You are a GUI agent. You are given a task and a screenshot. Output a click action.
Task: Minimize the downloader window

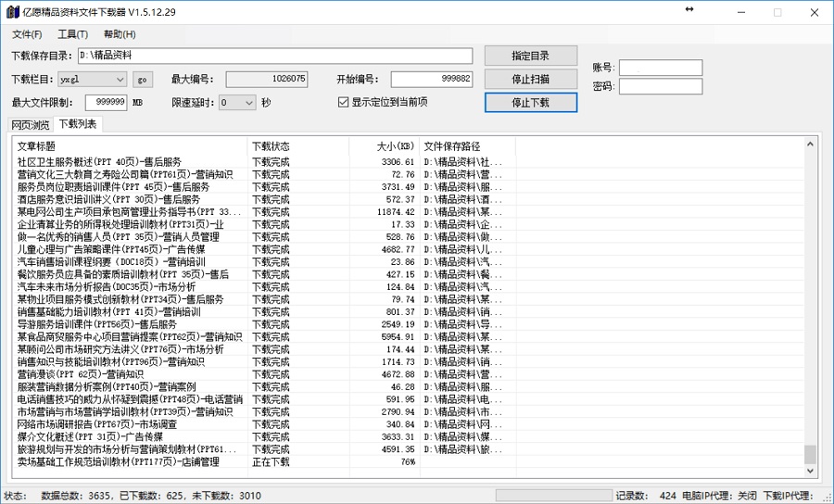tap(739, 12)
